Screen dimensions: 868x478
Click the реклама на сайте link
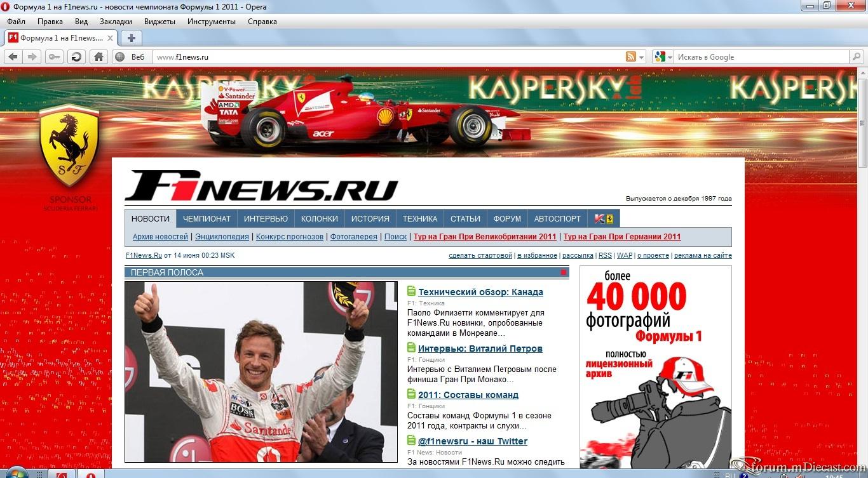coord(703,255)
